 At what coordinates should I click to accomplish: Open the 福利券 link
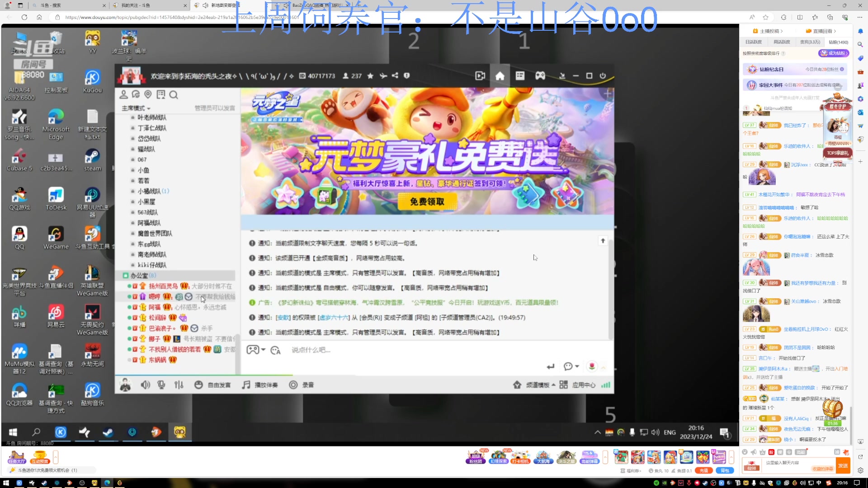click(x=631, y=471)
